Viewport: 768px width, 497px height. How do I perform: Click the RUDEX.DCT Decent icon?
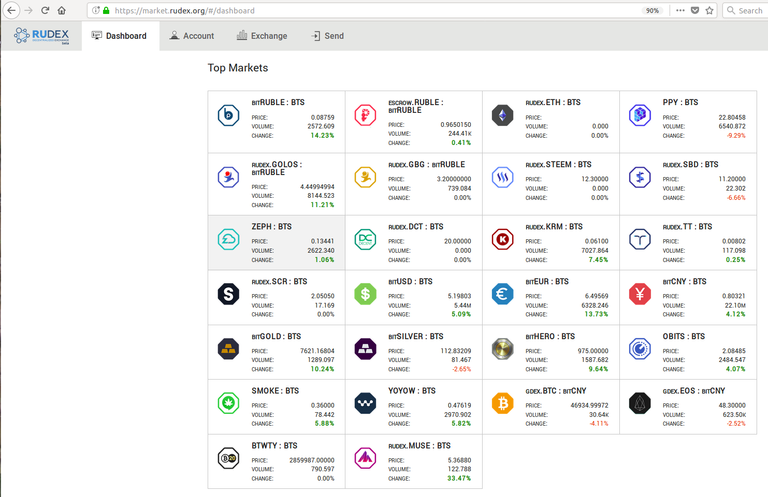tap(365, 239)
